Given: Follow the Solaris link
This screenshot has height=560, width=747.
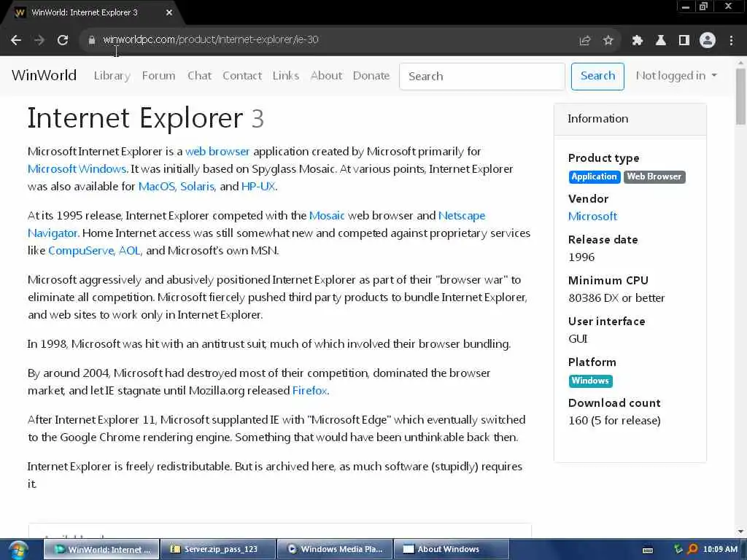Looking at the screenshot, I should (197, 187).
